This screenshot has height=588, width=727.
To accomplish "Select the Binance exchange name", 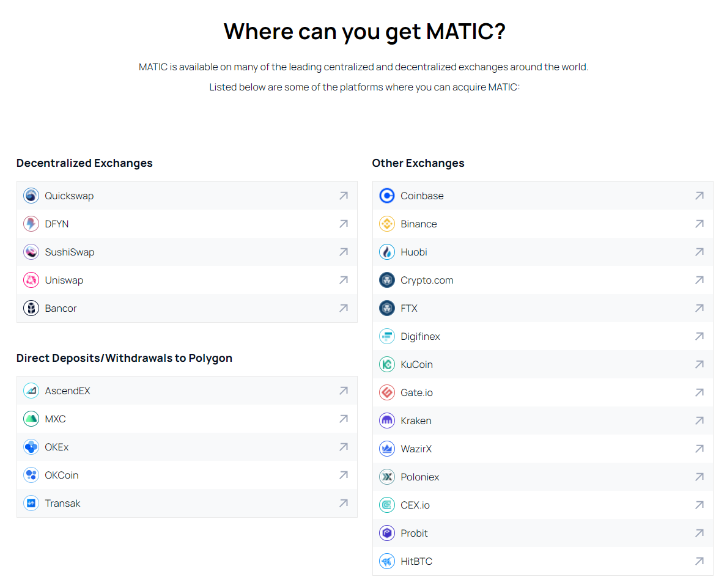I will 419,224.
